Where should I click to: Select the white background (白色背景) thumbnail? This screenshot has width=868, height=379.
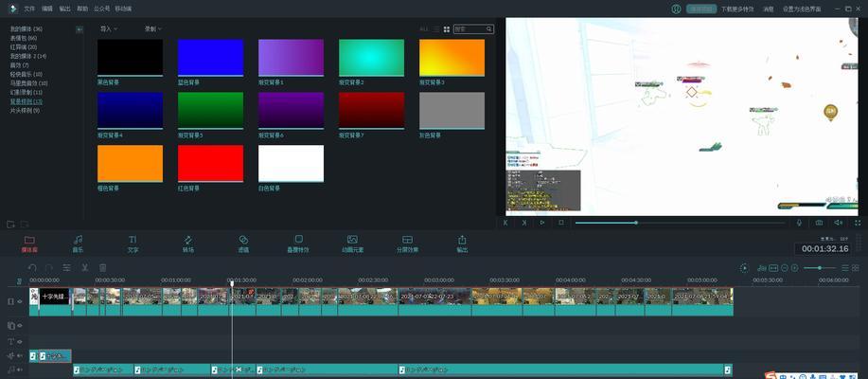292,164
